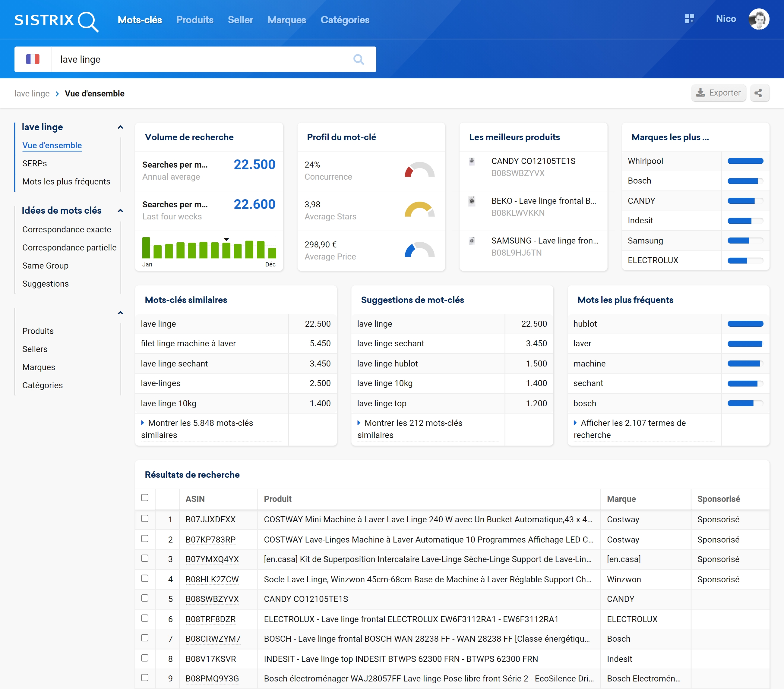Click the Nico username
This screenshot has height=689, width=784.
pos(726,19)
